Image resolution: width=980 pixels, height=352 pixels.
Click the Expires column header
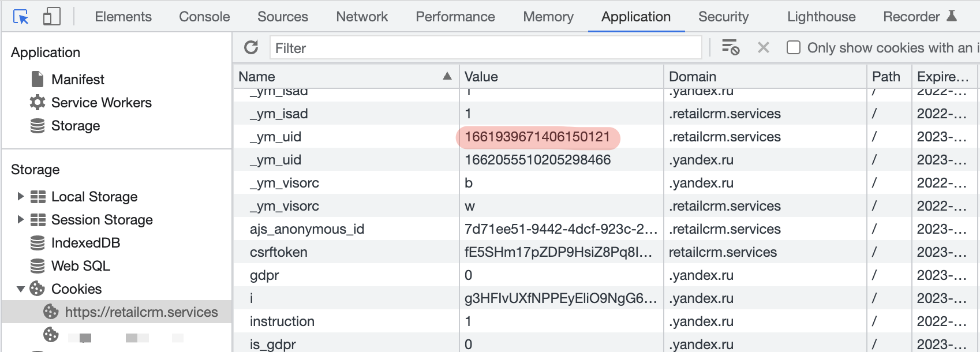[x=944, y=76]
